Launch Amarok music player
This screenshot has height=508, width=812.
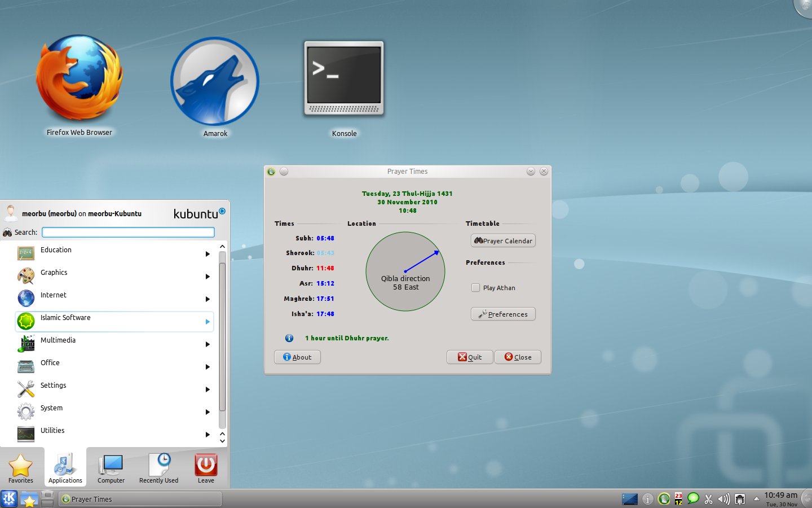[x=215, y=82]
